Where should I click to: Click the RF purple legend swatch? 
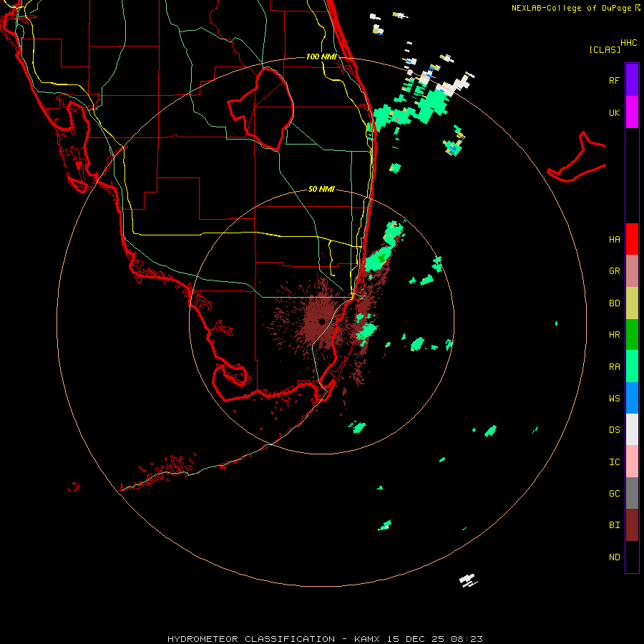pos(632,80)
